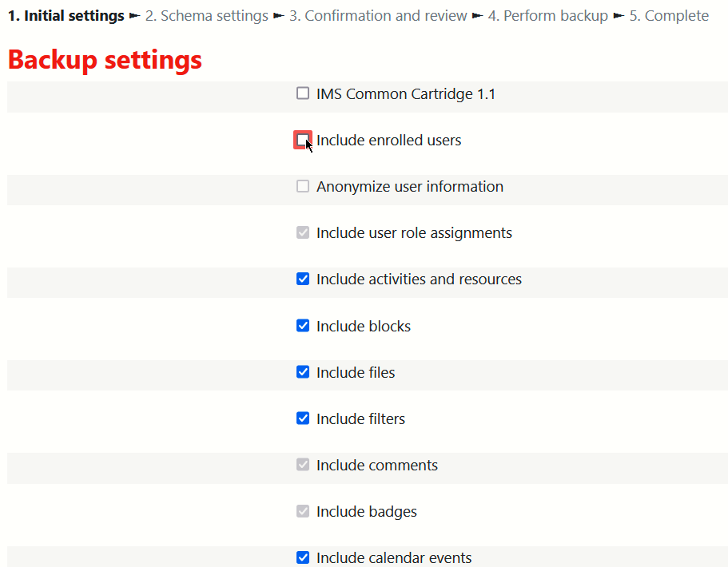Viewport: 728px width, 567px height.
Task: Click the '5. Complete' step
Action: pos(668,16)
